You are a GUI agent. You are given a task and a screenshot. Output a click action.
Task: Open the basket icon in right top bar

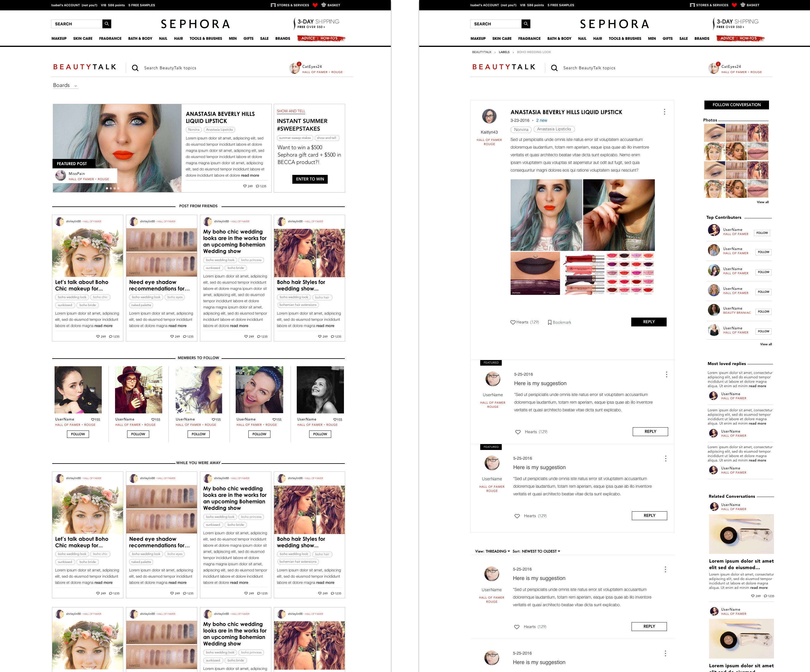pyautogui.click(x=743, y=5)
